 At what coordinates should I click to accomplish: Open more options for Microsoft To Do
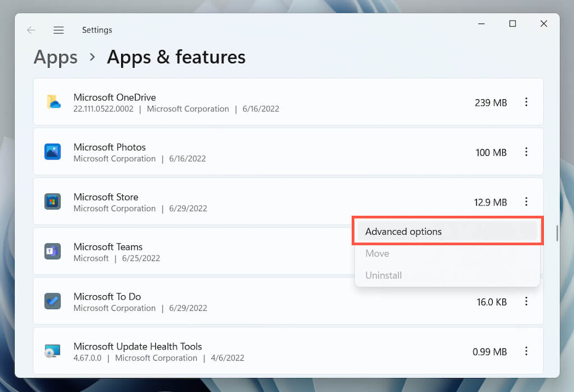tap(526, 301)
